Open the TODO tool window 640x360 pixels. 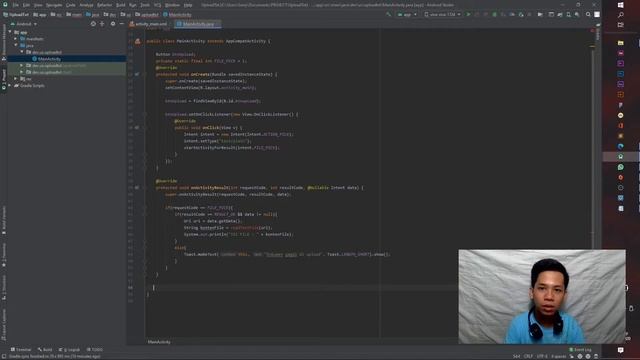[x=95, y=350]
